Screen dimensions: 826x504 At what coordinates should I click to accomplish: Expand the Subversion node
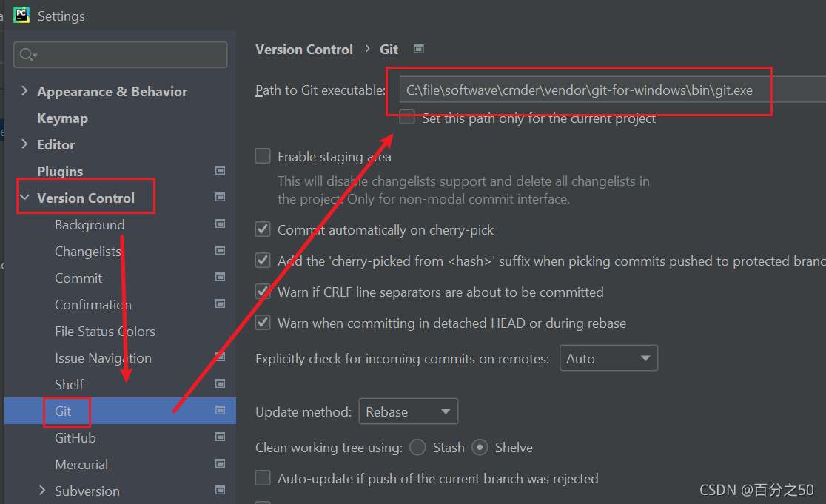point(42,490)
